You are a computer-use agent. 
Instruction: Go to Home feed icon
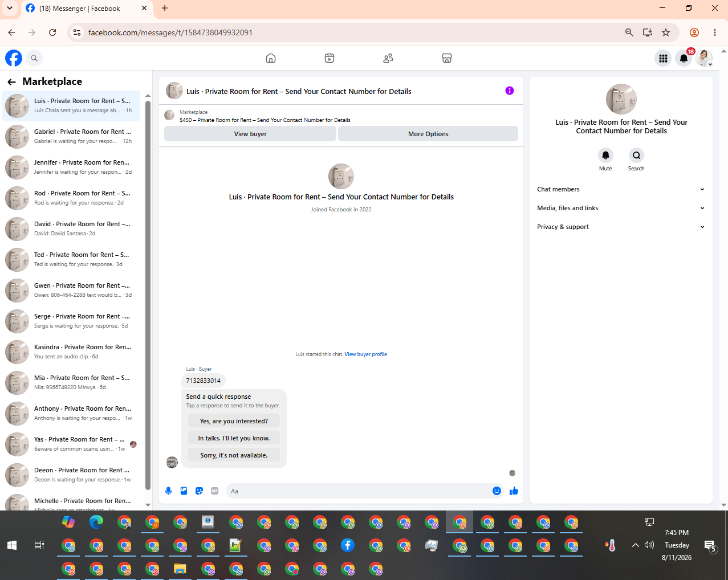pyautogui.click(x=271, y=58)
